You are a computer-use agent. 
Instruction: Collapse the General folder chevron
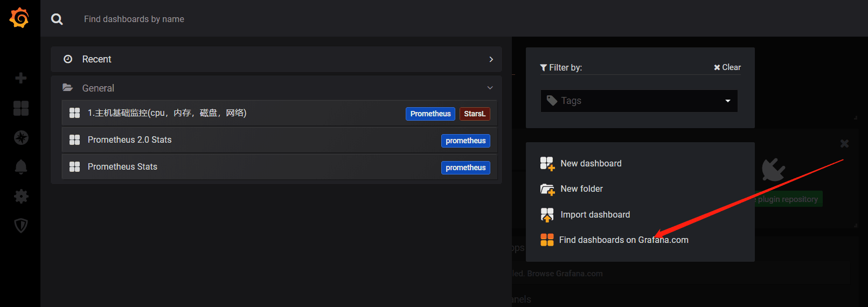pos(490,88)
